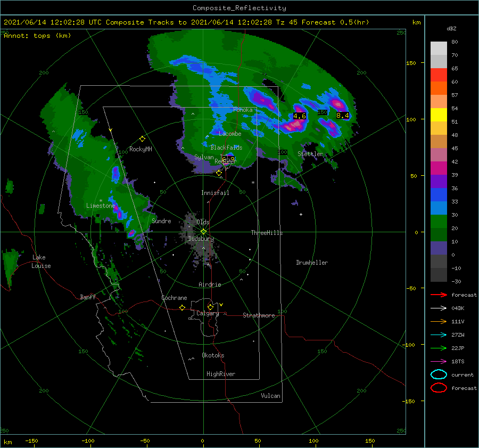
Task: Select the dark orange 60 dBZ swatch
Action: (x=439, y=88)
